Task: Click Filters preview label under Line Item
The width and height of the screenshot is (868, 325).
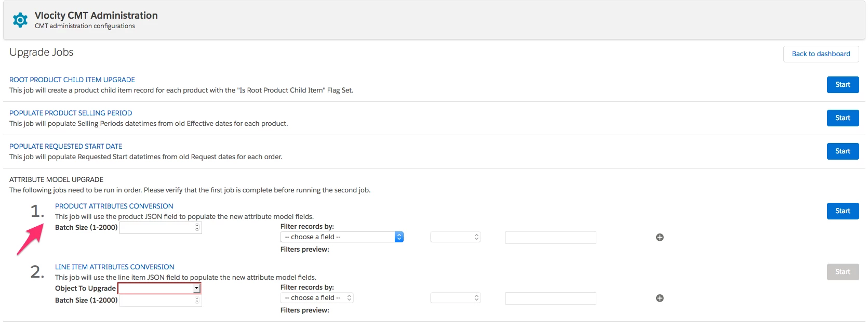Action: point(305,310)
